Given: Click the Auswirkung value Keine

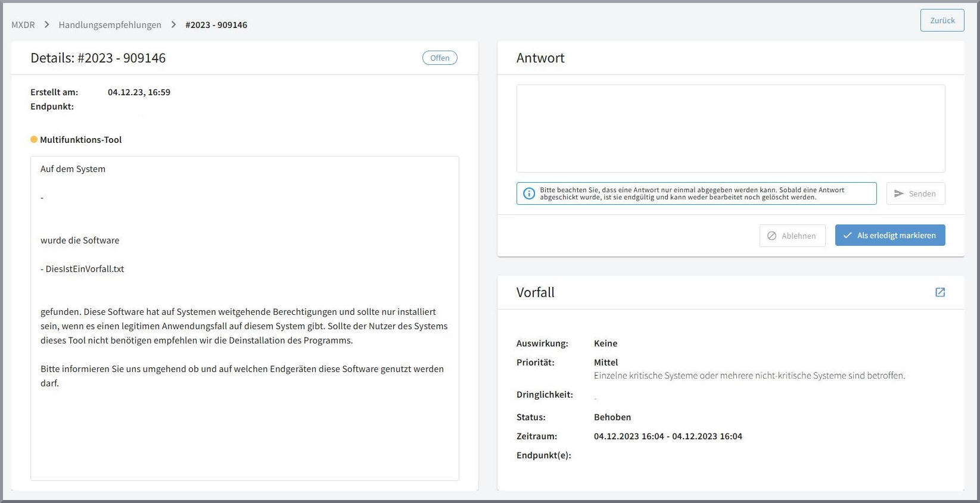Looking at the screenshot, I should click(x=605, y=343).
